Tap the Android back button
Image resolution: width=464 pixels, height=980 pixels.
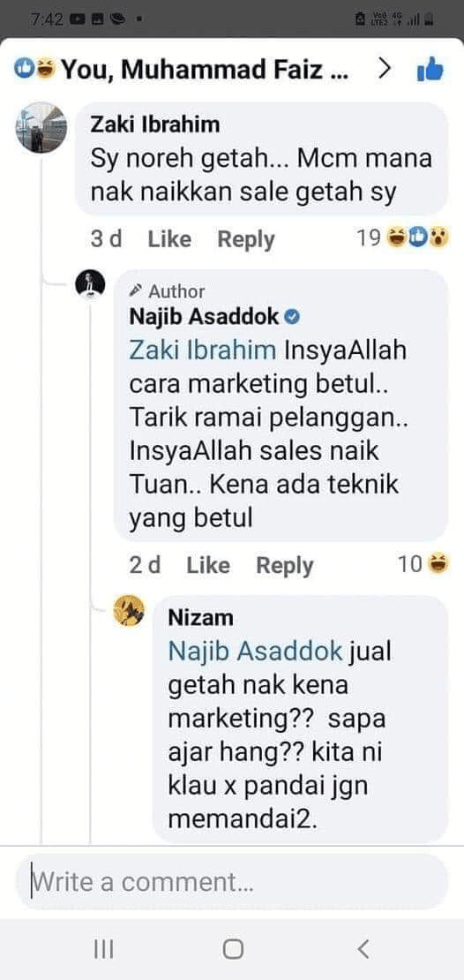click(363, 949)
